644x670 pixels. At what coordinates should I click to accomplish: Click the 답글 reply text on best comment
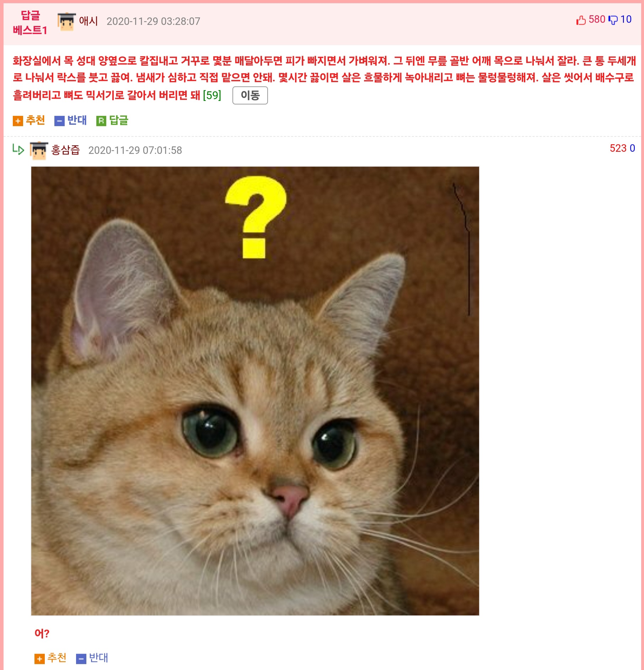point(119,120)
